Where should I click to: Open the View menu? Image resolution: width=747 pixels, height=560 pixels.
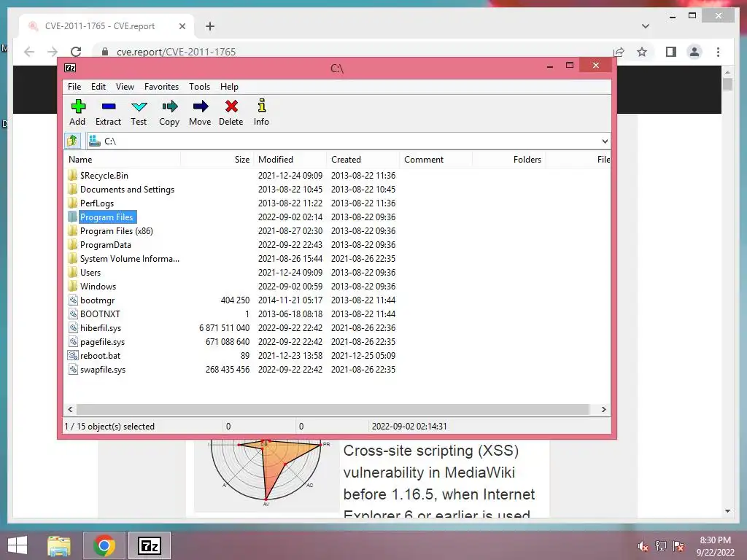[x=125, y=87]
